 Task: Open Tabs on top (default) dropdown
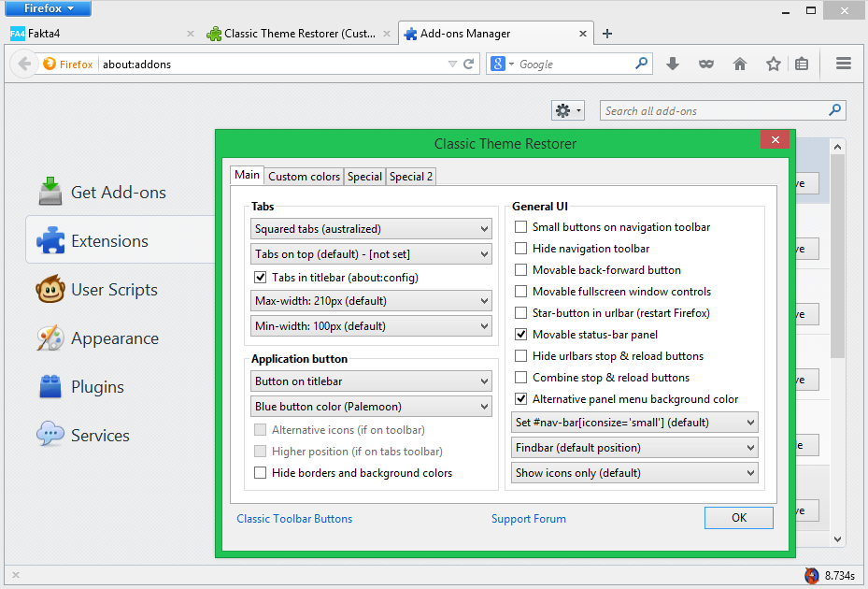[371, 254]
